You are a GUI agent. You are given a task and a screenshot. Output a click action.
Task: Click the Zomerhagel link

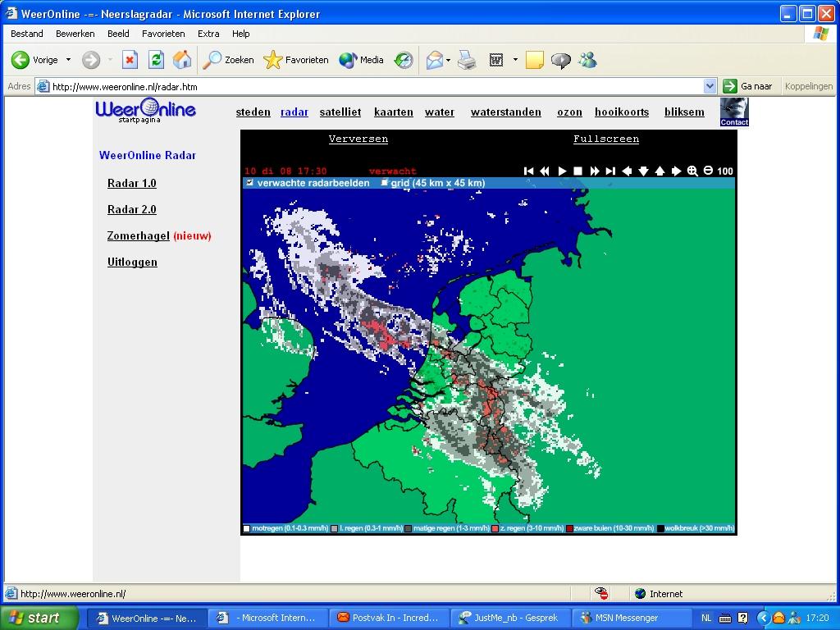[x=138, y=235]
